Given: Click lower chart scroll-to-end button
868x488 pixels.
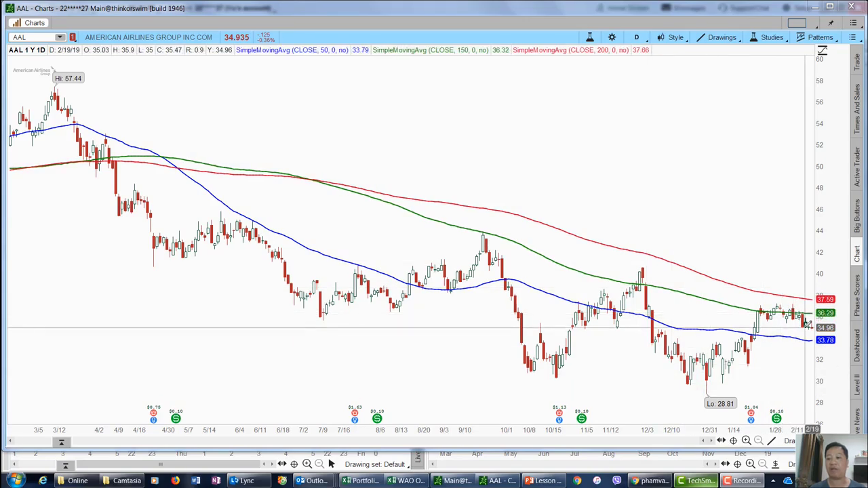Looking at the screenshot, I should click(65, 465).
